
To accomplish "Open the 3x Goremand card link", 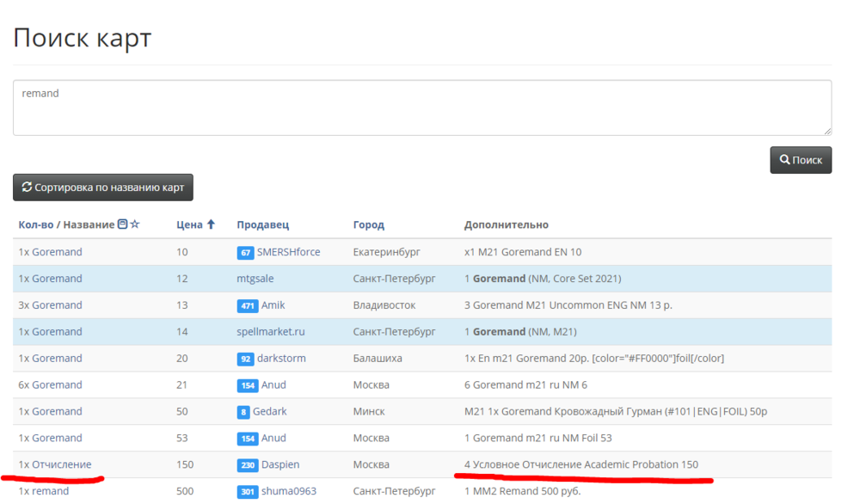I will click(x=50, y=305).
